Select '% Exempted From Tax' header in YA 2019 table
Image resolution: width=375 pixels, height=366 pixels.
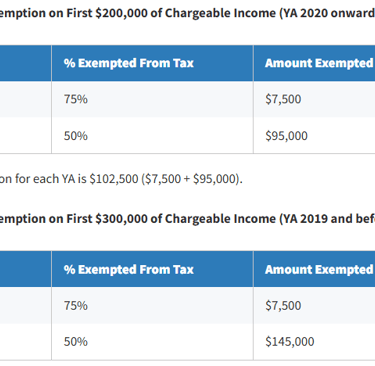[x=129, y=269]
